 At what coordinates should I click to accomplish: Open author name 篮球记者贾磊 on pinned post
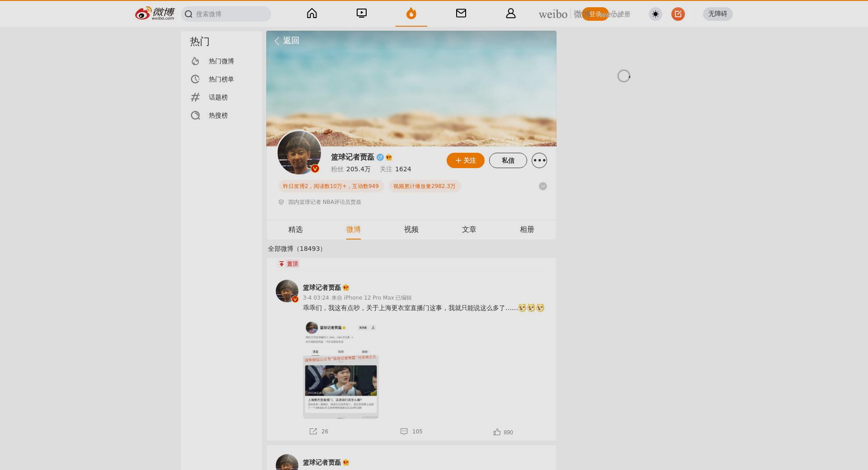click(x=322, y=288)
